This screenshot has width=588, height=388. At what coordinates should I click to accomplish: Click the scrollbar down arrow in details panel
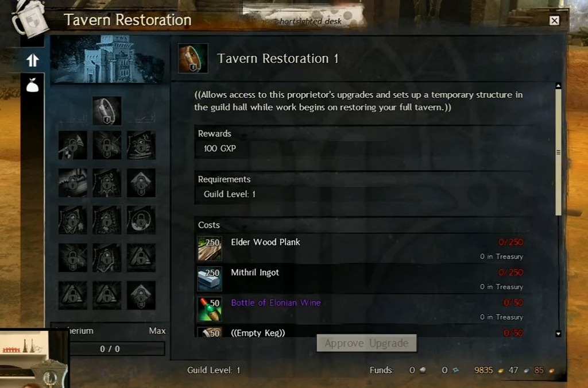point(558,333)
